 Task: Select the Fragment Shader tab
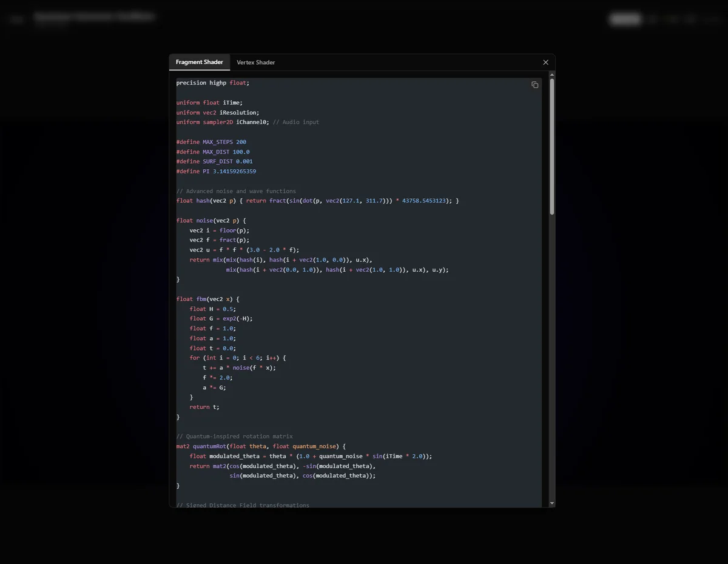(199, 62)
